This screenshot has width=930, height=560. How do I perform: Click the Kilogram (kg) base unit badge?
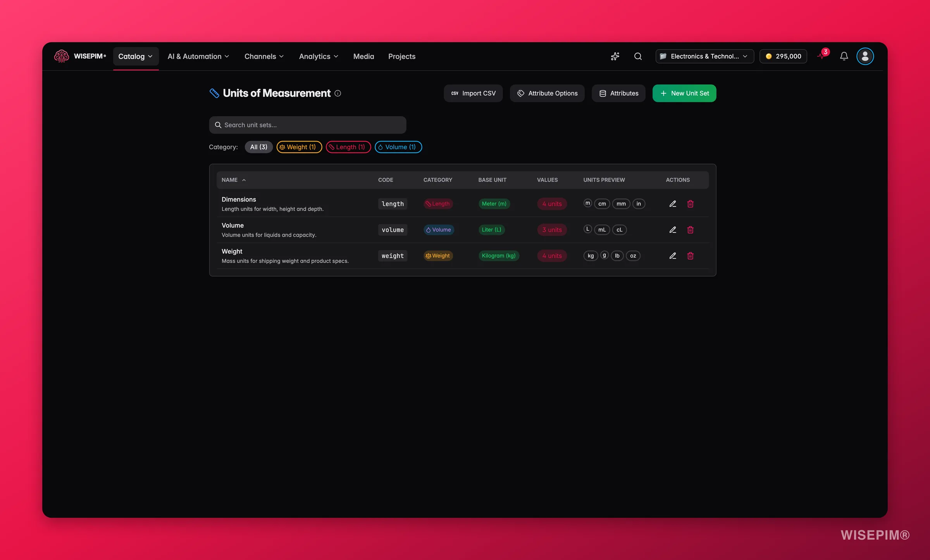[499, 256]
